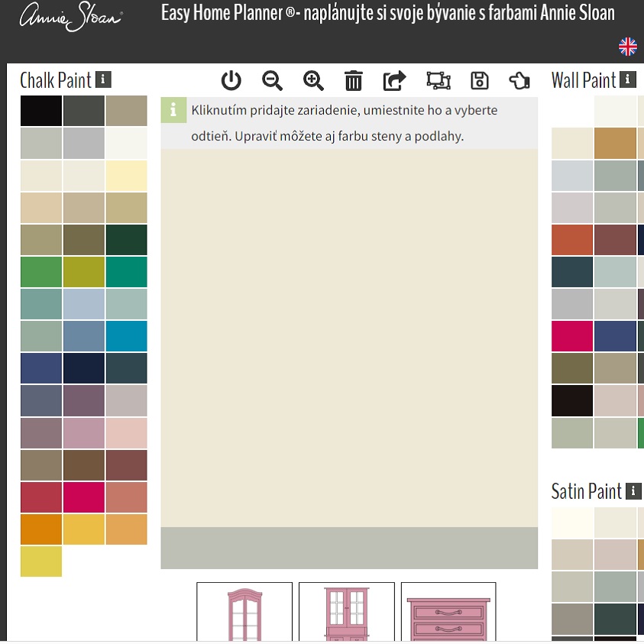The image size is (644, 644).
Task: Select the dark brown Chalk Paint swatch
Action: coord(84,465)
